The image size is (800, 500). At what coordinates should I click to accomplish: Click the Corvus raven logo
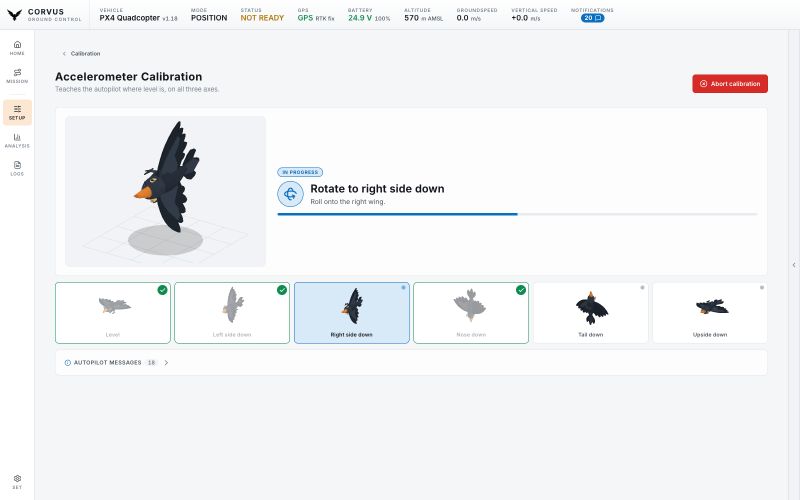point(14,15)
